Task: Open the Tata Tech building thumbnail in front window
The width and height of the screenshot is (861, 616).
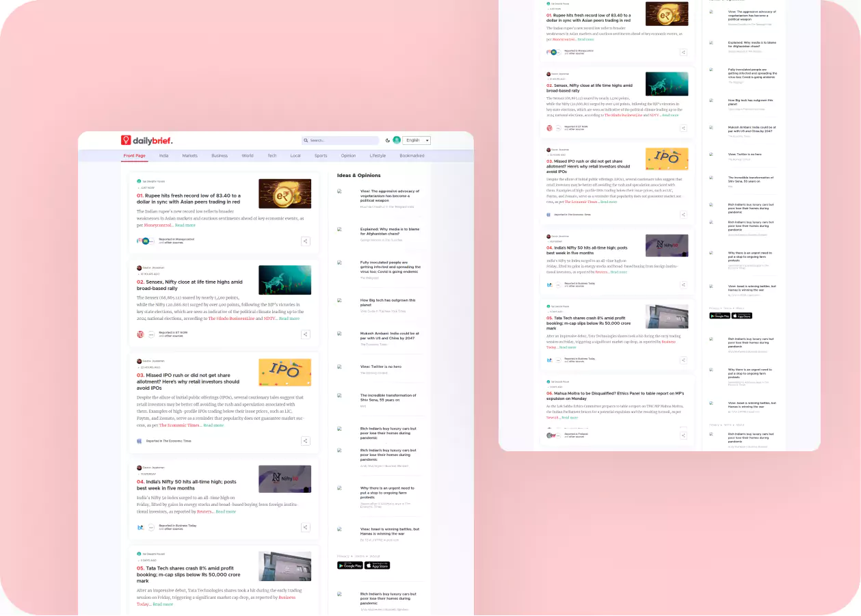Action: pos(284,566)
